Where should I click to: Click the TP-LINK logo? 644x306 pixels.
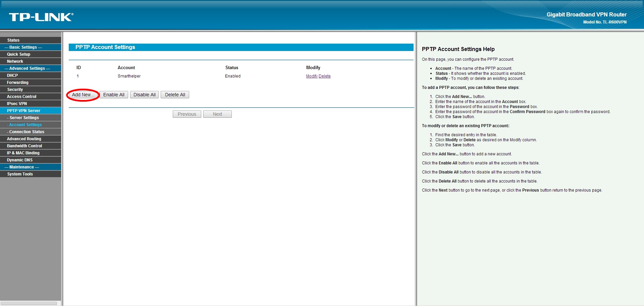click(x=41, y=17)
